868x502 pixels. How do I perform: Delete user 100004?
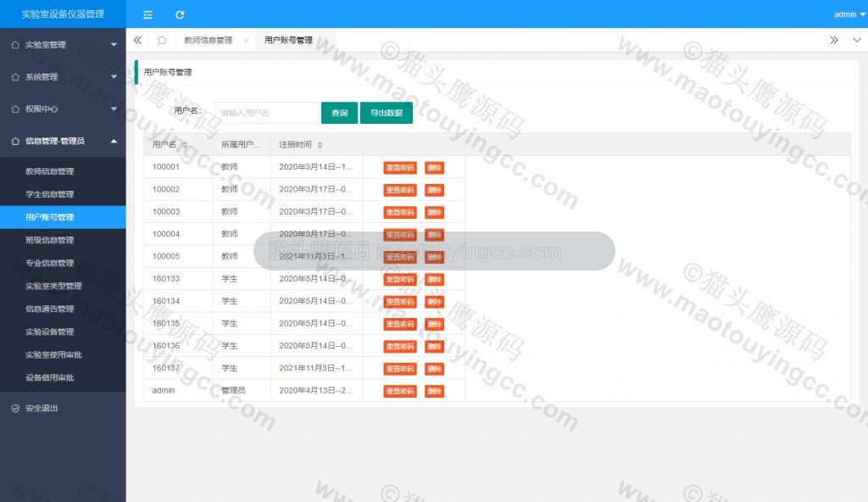(435, 234)
